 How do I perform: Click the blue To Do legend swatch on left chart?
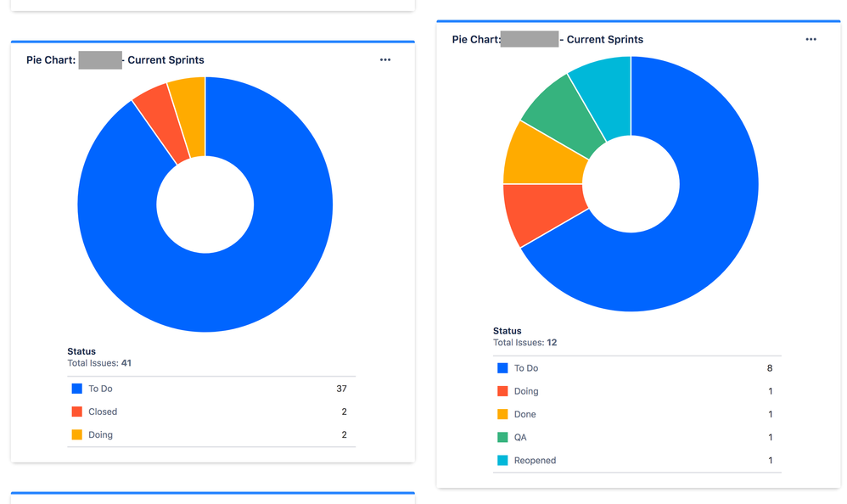[76, 389]
